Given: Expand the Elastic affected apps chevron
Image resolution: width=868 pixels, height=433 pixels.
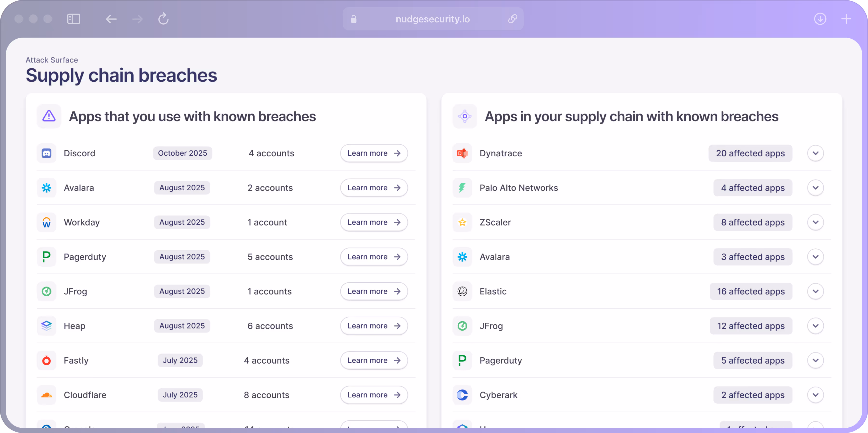Looking at the screenshot, I should [815, 291].
